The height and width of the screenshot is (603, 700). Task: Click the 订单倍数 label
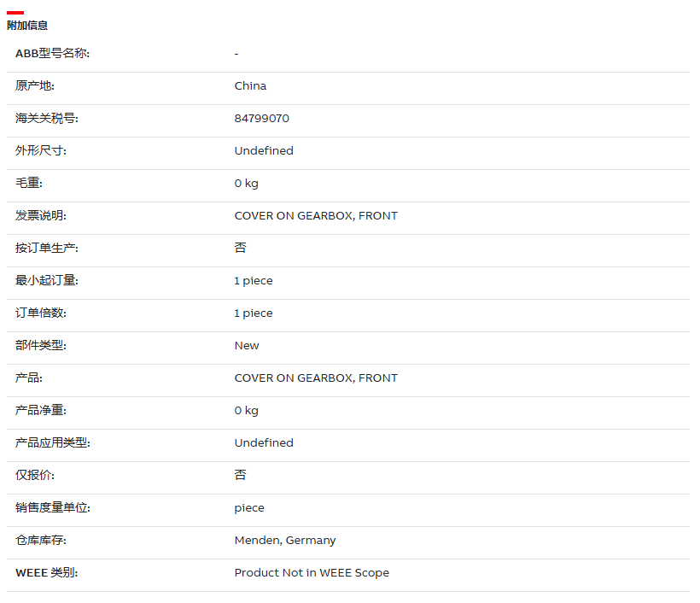click(x=41, y=313)
